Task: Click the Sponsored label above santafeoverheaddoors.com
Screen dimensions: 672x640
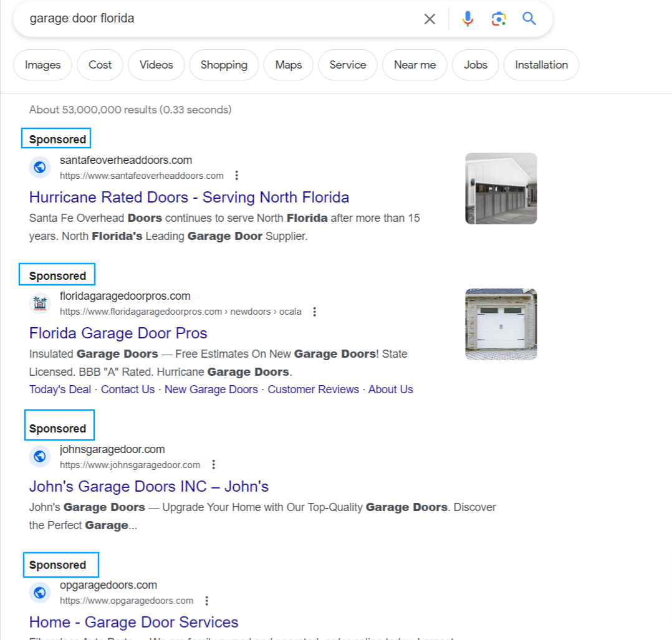Action: click(57, 140)
